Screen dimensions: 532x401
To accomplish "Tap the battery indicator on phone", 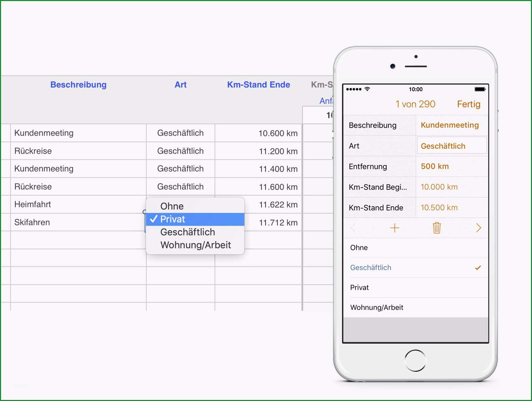I will click(480, 89).
